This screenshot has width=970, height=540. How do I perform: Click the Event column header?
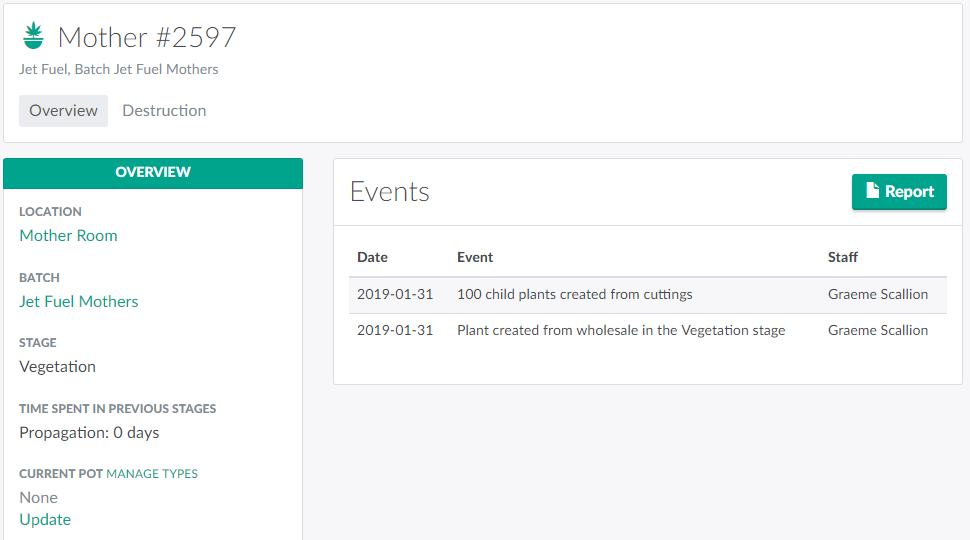[x=475, y=257]
